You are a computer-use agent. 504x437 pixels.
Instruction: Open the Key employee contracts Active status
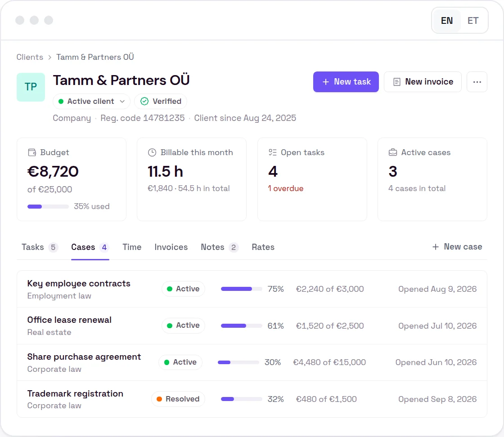point(183,289)
